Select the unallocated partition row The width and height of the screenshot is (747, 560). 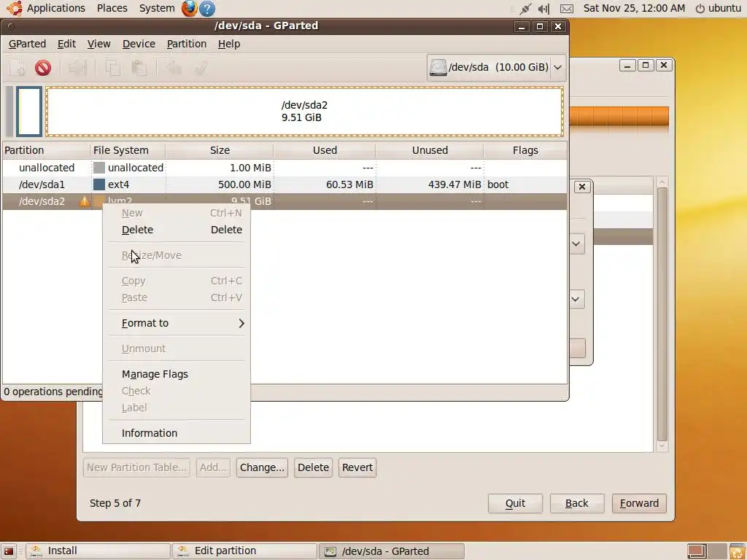tap(285, 168)
